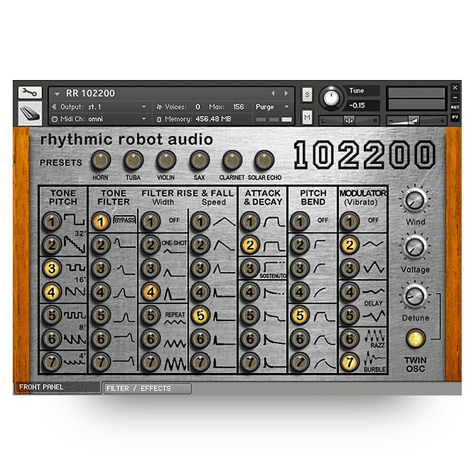Toggle the lit Filter Width button 4
476x476 pixels.
tap(151, 292)
